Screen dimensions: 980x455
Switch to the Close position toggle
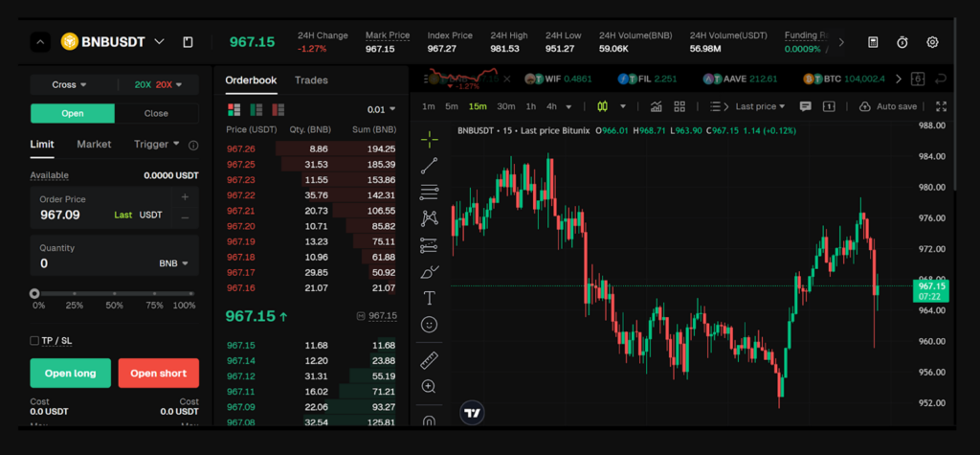156,113
